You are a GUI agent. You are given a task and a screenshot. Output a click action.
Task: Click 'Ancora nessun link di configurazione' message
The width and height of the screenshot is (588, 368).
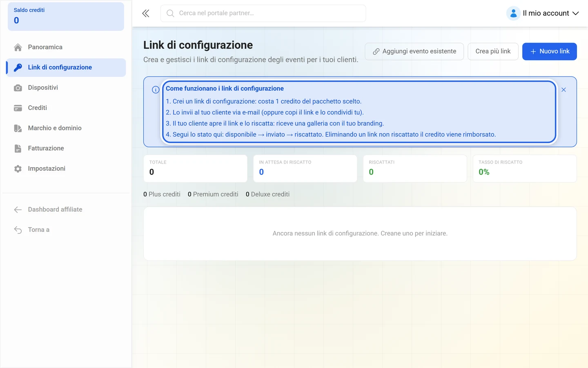click(x=360, y=233)
